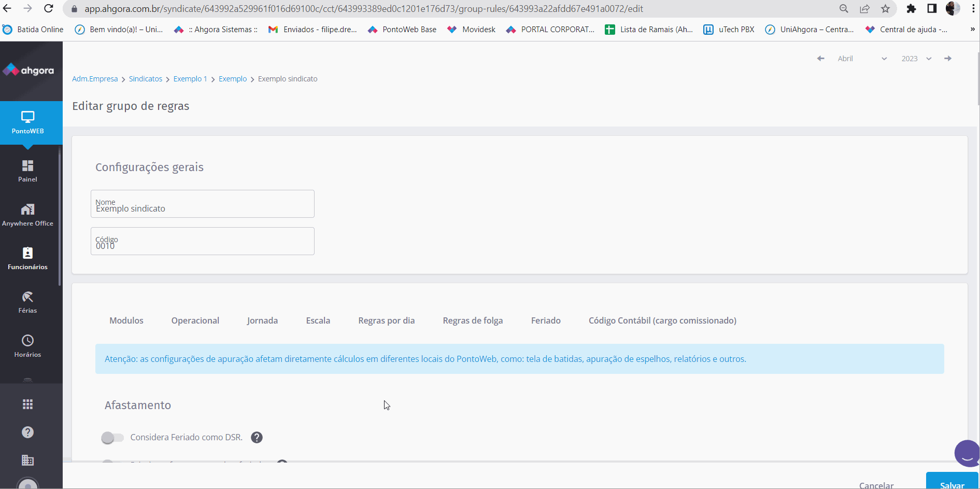Open Férias section in sidebar

27,302
